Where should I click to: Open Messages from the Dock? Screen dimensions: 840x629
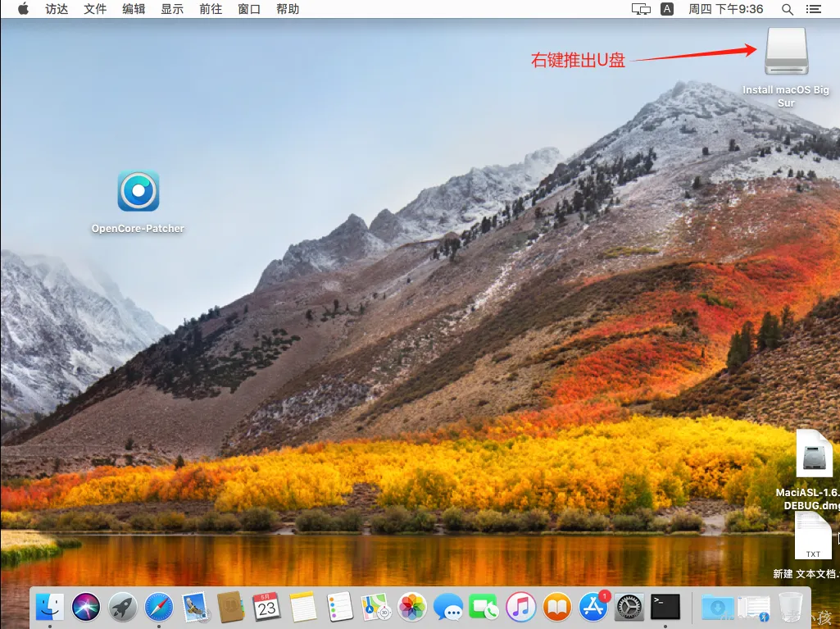coord(447,607)
